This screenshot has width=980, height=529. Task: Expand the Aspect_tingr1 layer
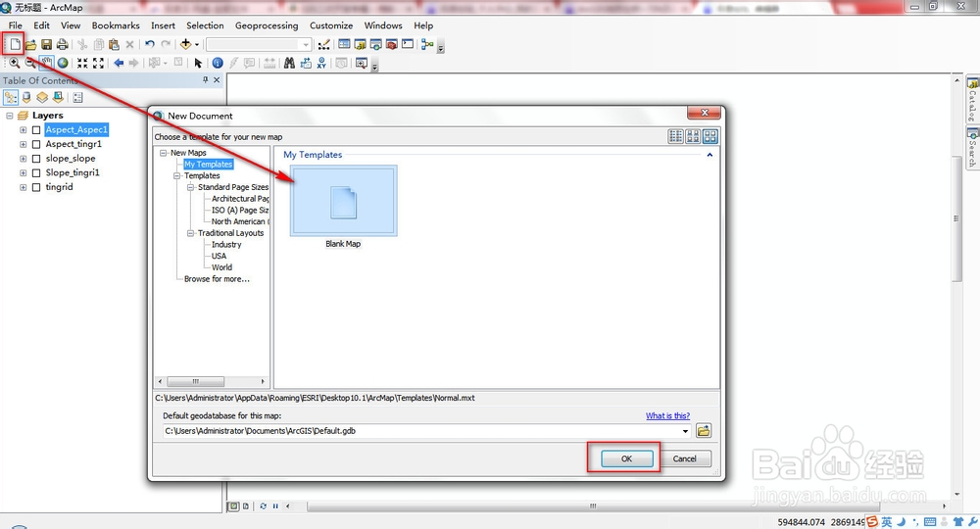coord(24,144)
